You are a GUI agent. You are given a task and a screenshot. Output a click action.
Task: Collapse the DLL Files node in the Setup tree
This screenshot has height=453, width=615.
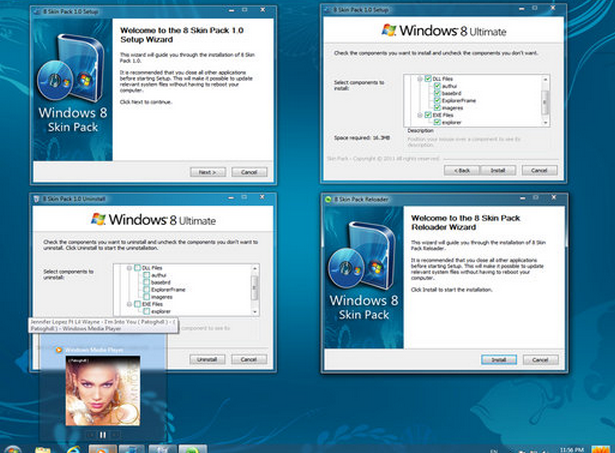(x=420, y=79)
